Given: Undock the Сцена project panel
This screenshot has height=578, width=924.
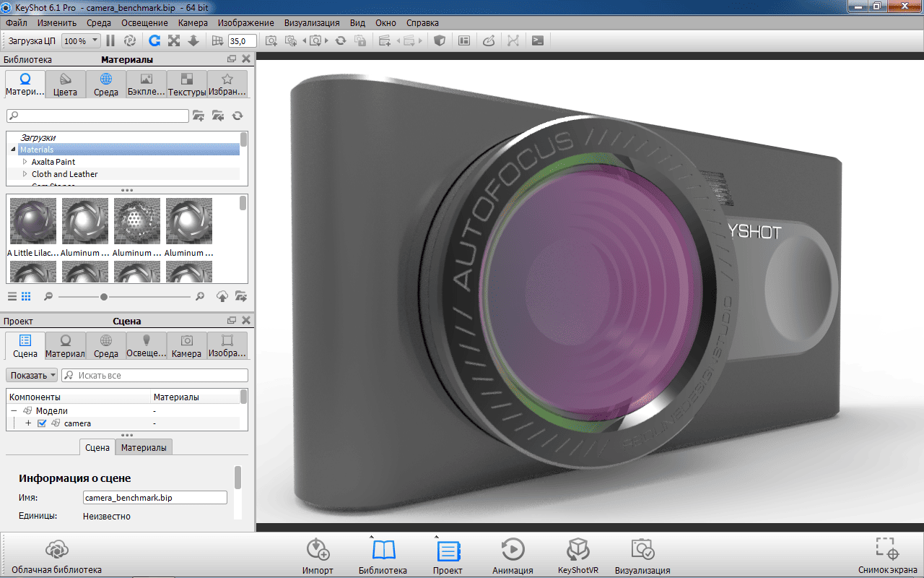Looking at the screenshot, I should click(232, 321).
